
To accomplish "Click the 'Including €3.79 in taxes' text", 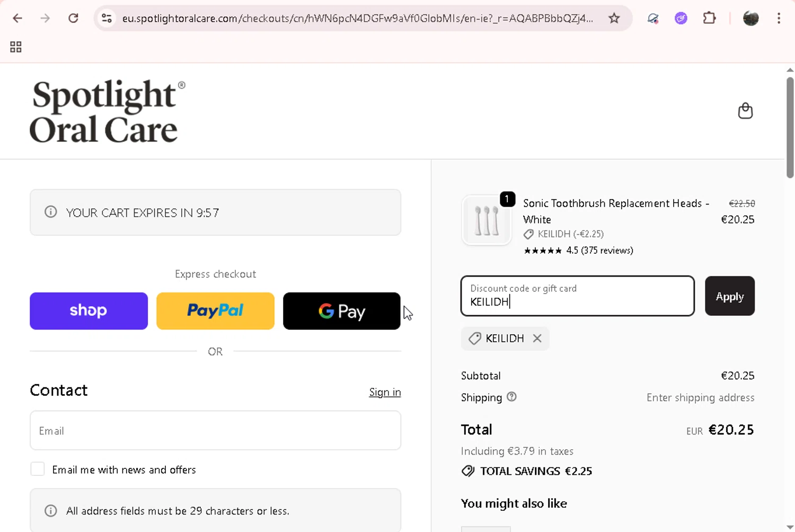I will pyautogui.click(x=517, y=451).
